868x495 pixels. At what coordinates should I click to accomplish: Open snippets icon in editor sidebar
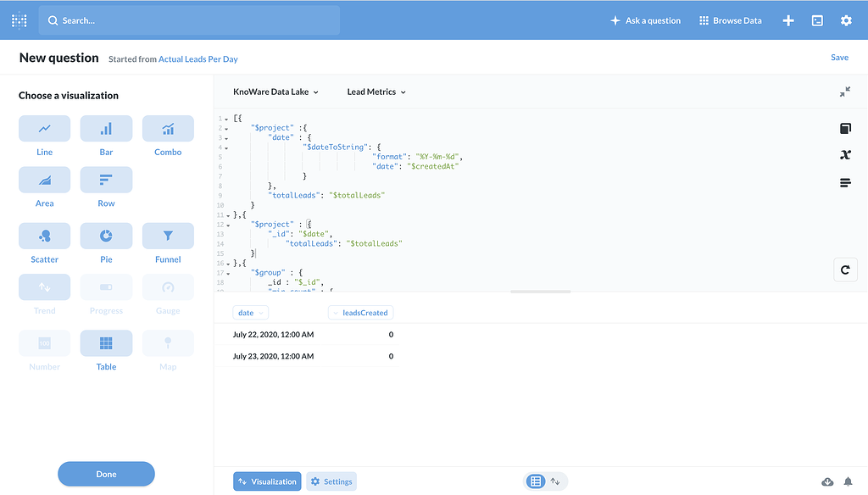click(x=845, y=183)
